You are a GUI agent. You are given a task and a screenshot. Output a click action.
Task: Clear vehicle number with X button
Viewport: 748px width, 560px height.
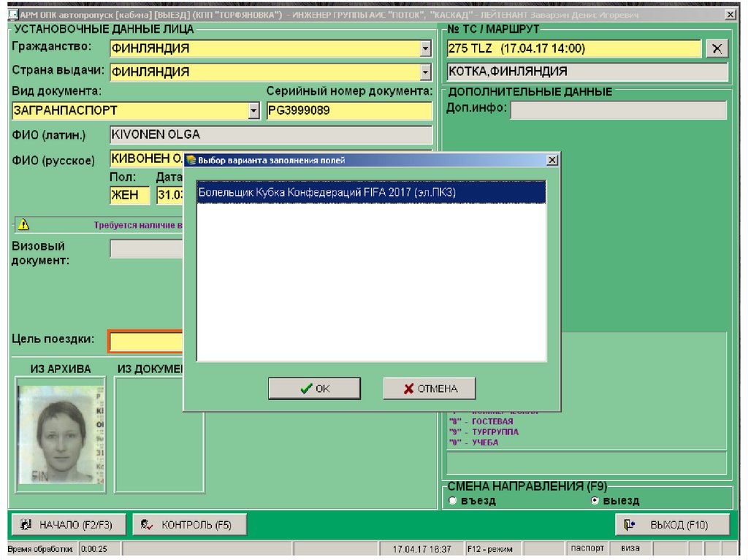click(717, 49)
